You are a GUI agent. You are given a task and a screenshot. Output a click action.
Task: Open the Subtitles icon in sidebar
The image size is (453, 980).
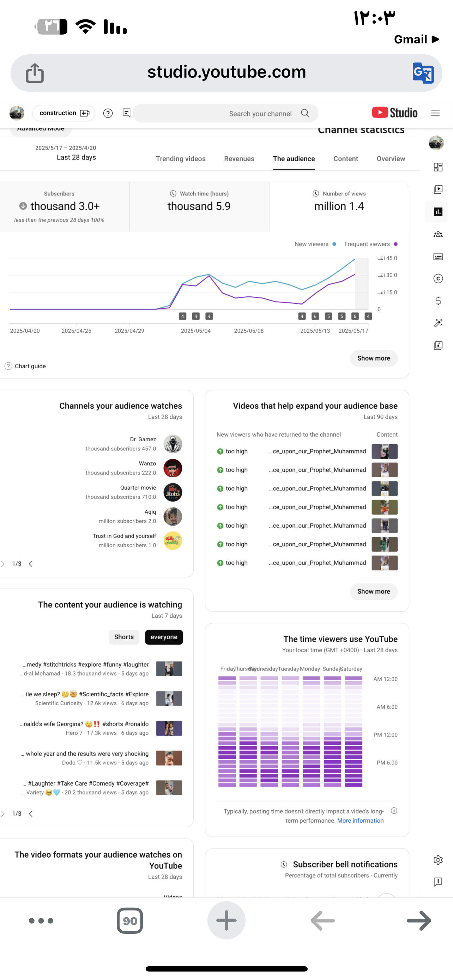438,256
